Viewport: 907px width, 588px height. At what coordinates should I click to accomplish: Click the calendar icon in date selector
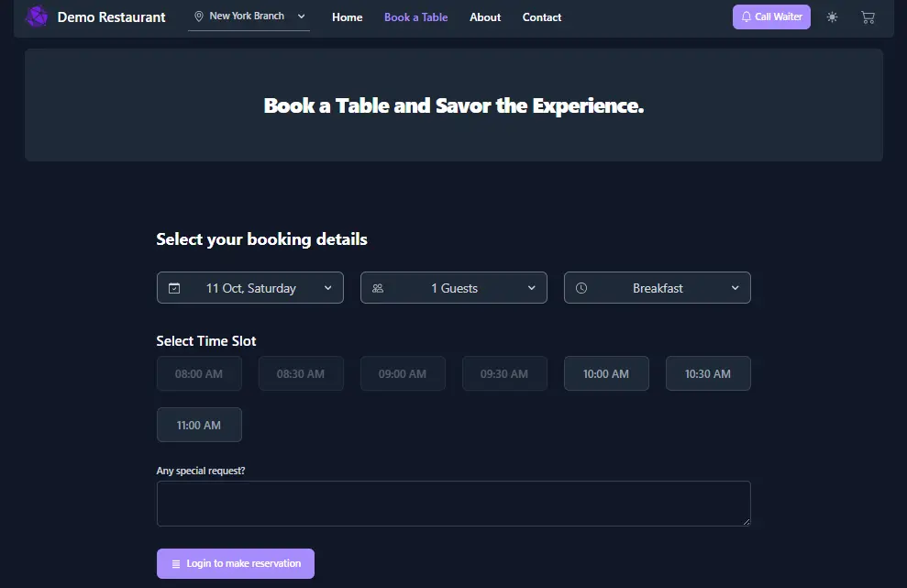[174, 288]
